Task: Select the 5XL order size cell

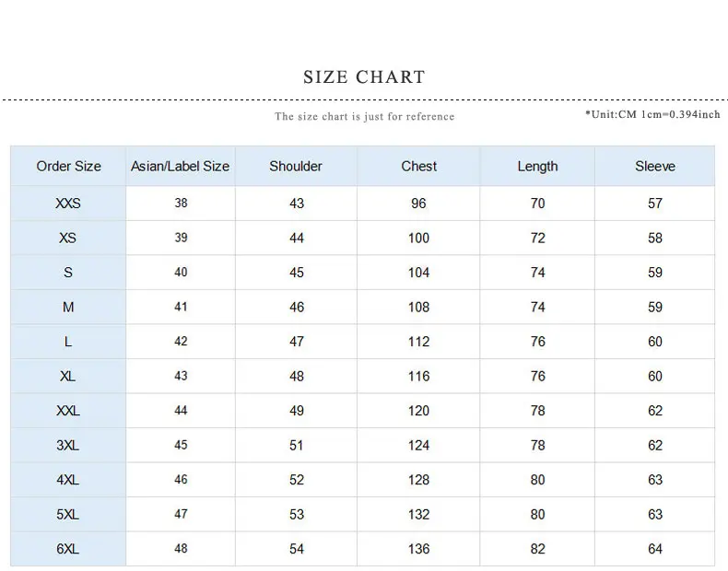Action: click(68, 515)
